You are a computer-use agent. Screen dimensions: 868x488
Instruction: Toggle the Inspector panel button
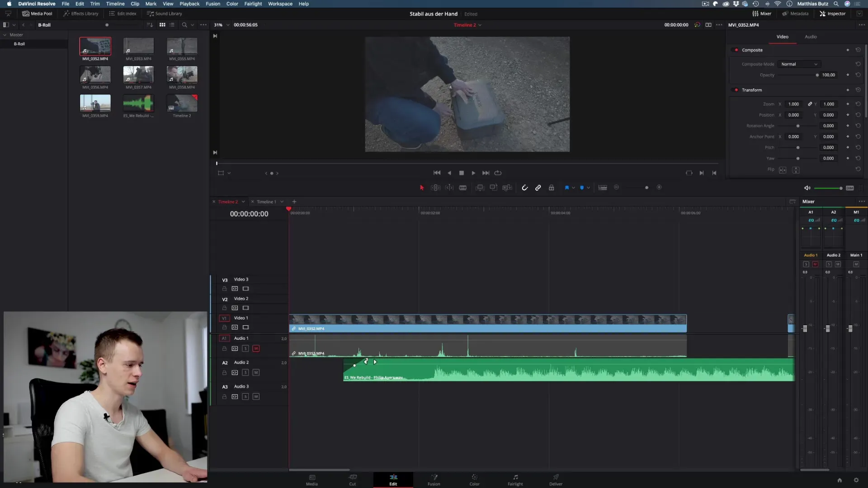point(833,14)
